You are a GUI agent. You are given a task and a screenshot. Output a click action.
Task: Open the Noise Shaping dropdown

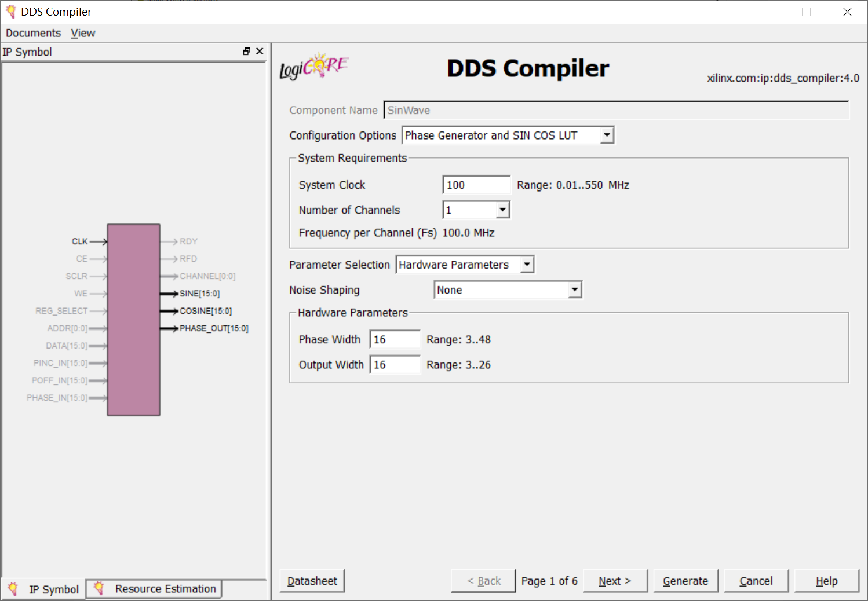[574, 289]
